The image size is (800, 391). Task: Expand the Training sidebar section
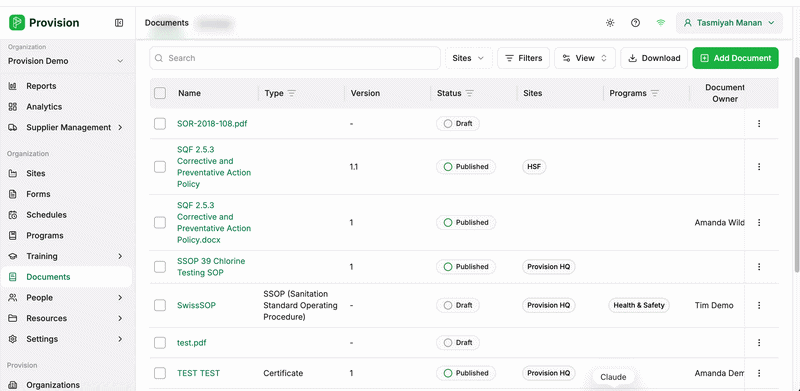tap(120, 256)
